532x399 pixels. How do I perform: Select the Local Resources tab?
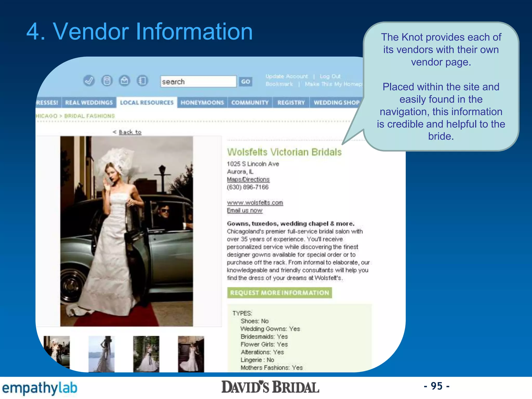(147, 103)
